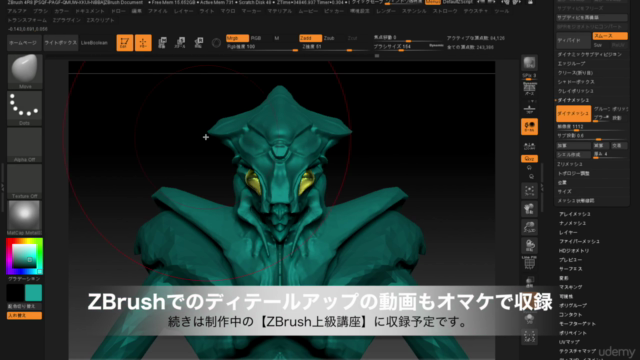Toggle the orange XYZ rotation button
The height and width of the screenshot is (360, 640).
[529, 158]
